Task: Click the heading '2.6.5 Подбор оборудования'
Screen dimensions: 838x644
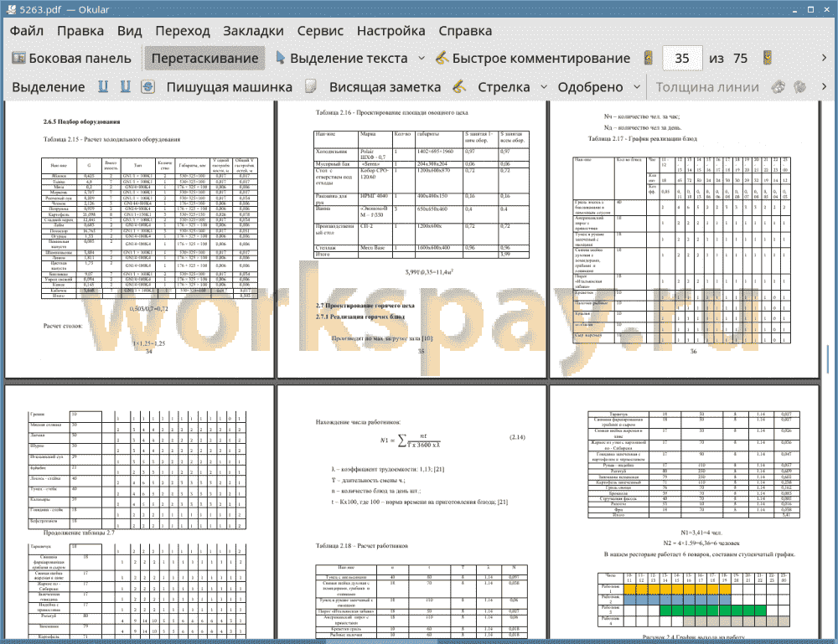Action: (82, 121)
